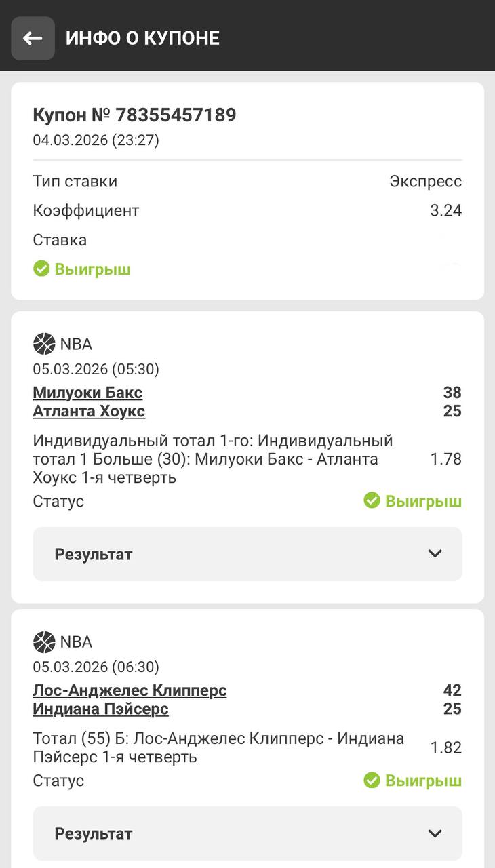Viewport: 495px width, 868px height.
Task: Expand Результат for the Bucks–Hawks bet
Action: pos(248,554)
